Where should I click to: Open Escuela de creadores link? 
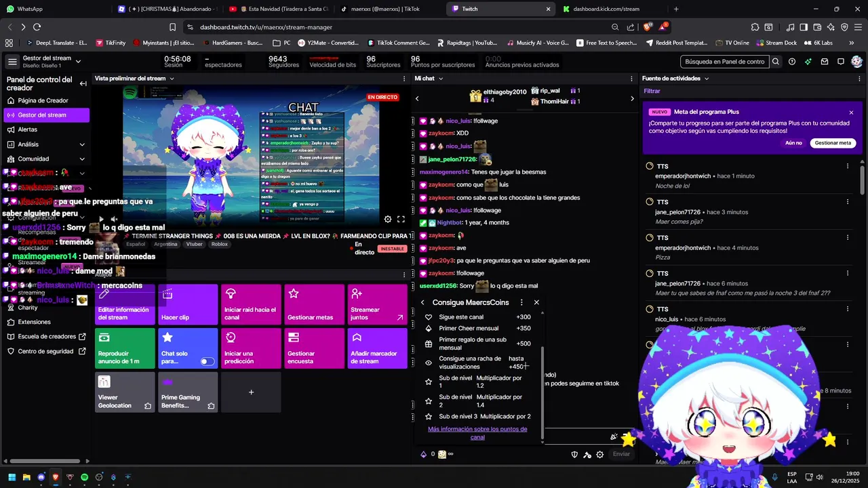[x=47, y=336]
